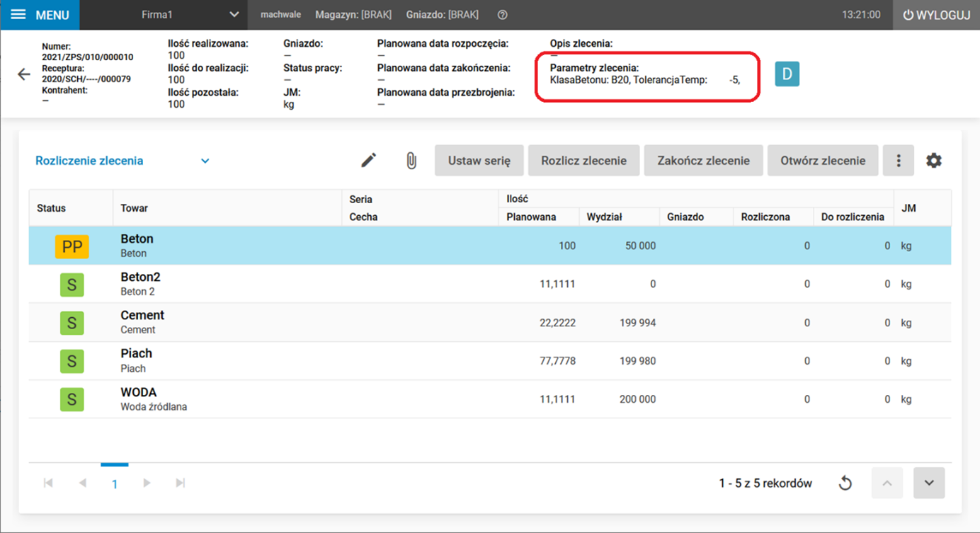Click the Magazyn: [BRAK] label
Screen dimensions: 980x533
click(353, 15)
